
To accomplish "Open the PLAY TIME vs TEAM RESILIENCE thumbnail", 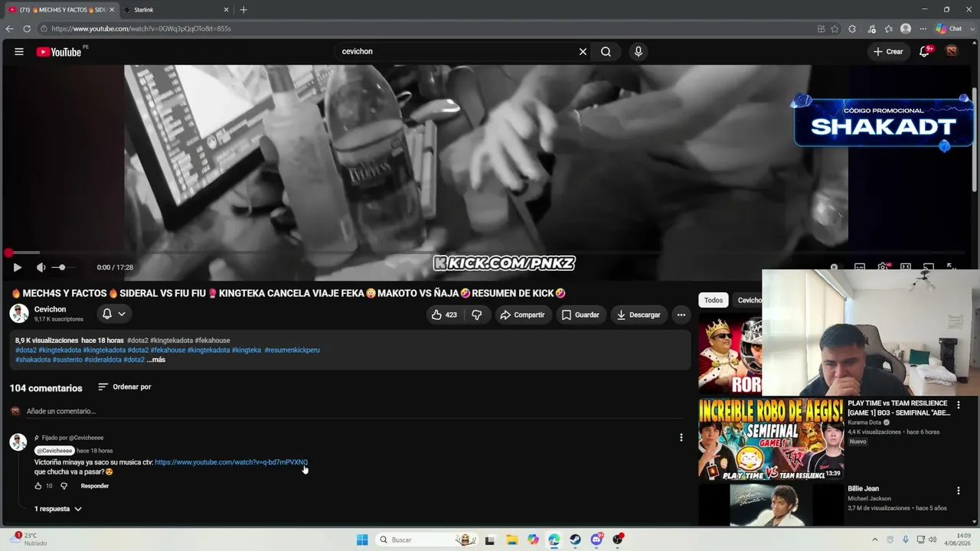I will click(x=771, y=439).
